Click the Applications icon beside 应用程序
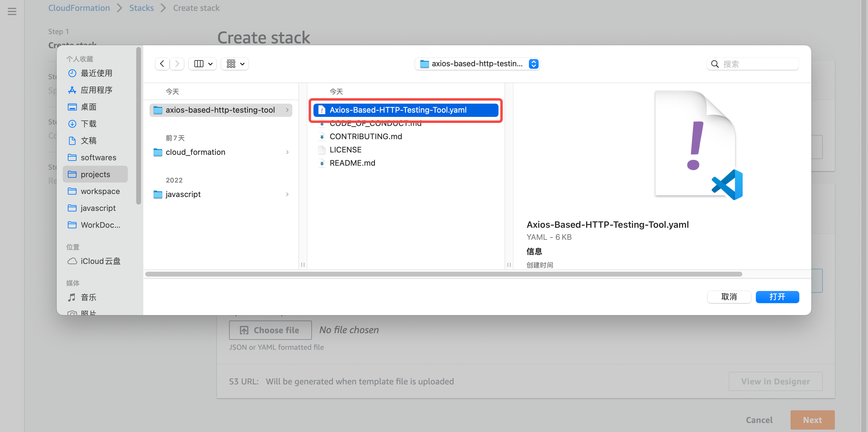Image resolution: width=868 pixels, height=432 pixels. [72, 90]
